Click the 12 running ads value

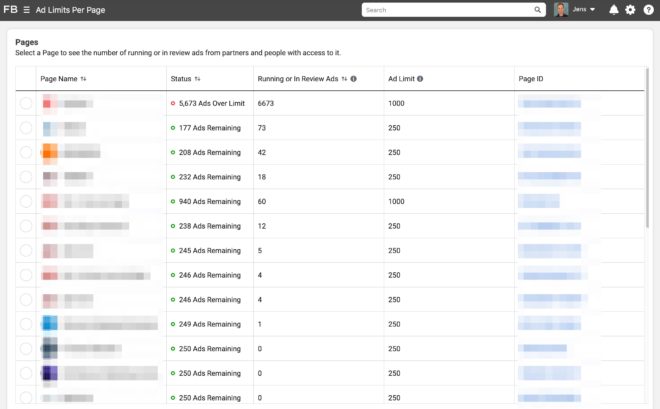262,226
